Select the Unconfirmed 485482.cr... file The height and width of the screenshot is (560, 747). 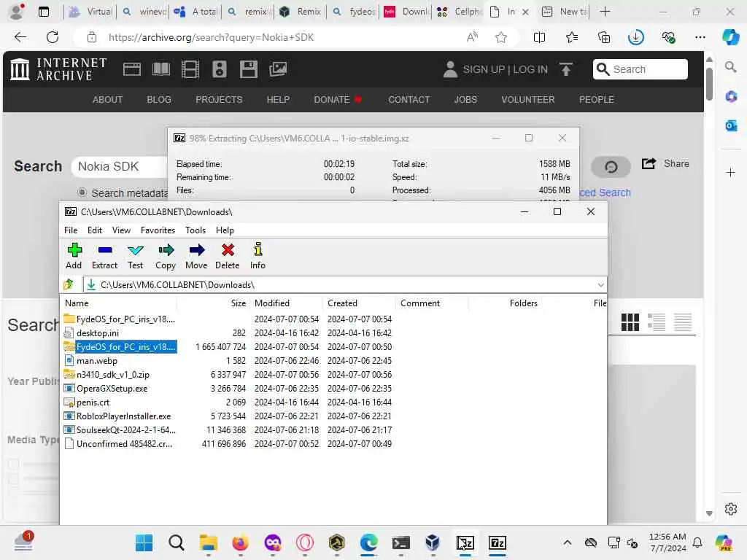pyautogui.click(x=124, y=444)
